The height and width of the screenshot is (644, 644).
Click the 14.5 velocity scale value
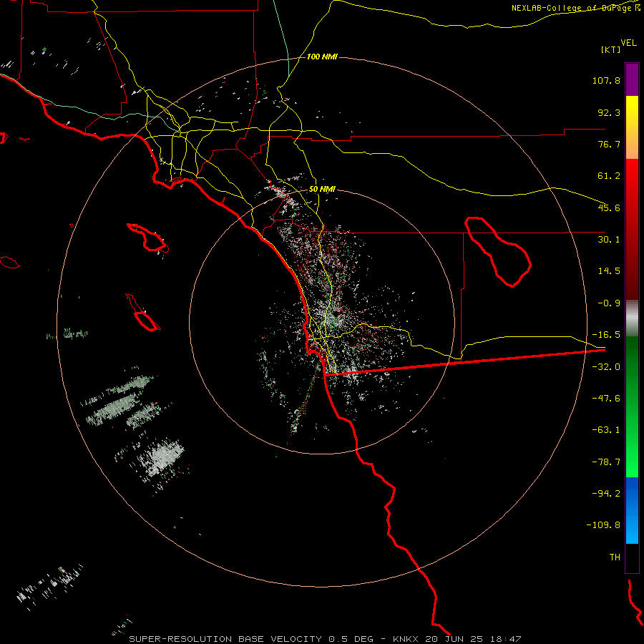click(x=609, y=271)
